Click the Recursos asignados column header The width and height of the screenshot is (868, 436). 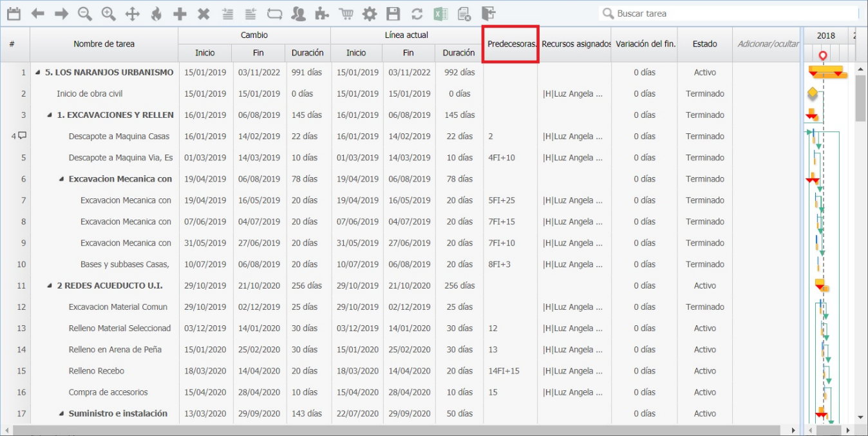point(575,44)
